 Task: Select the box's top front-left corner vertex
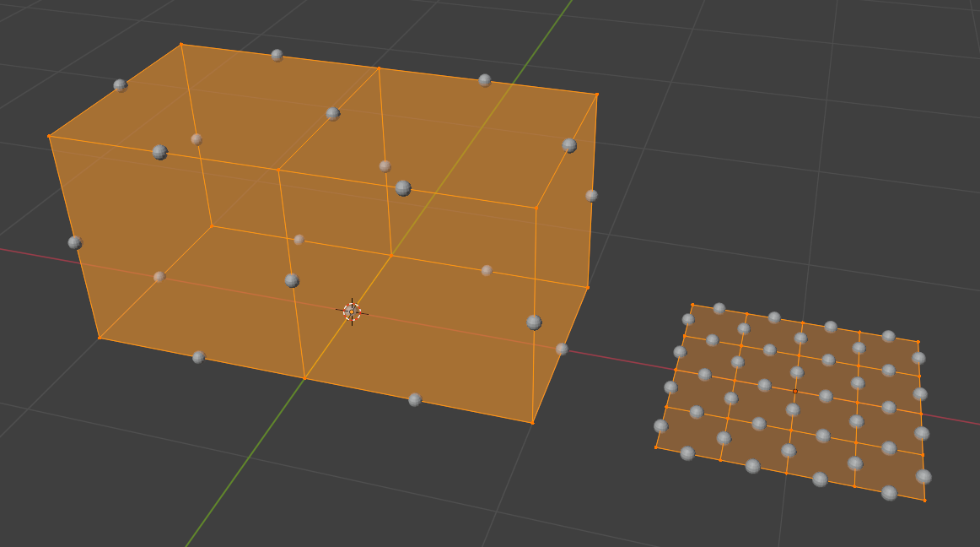(x=50, y=135)
